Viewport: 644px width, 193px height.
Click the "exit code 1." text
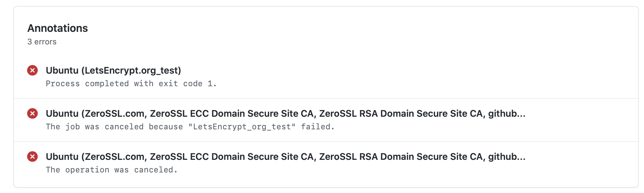[188, 84]
